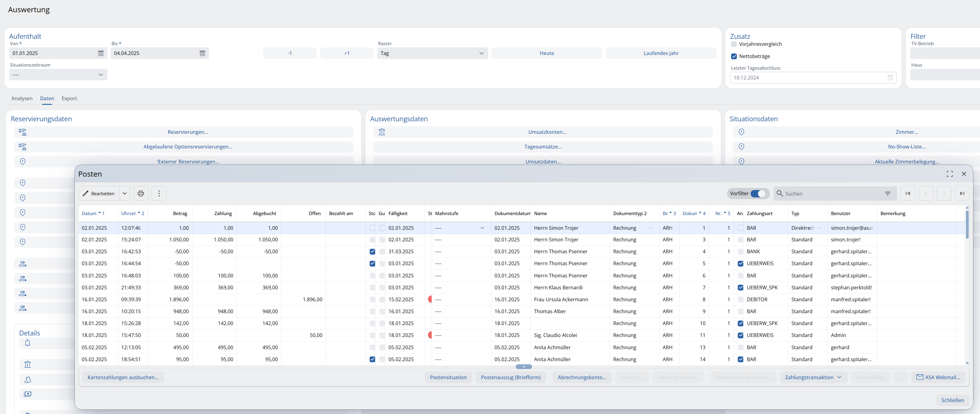Screen dimensions: 980x414
Task: Open the three-dot more options menu
Action: pos(159,193)
